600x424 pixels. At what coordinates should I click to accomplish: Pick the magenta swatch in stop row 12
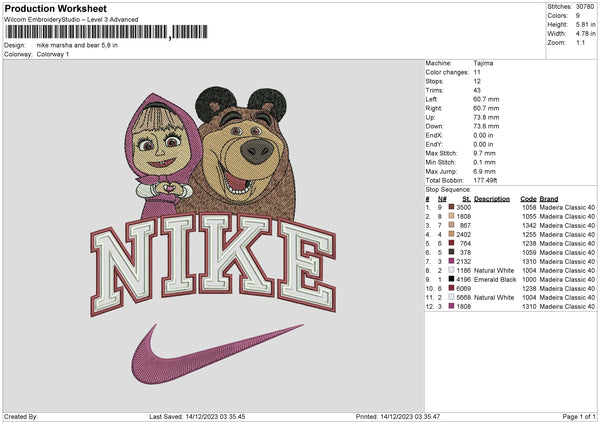pos(452,306)
